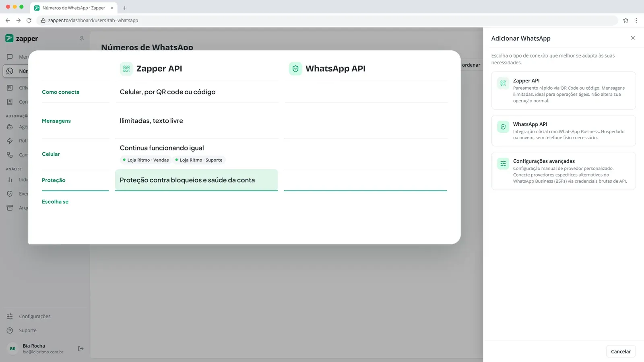Click the Loja Ritmo · Suporte chip

tap(199, 160)
